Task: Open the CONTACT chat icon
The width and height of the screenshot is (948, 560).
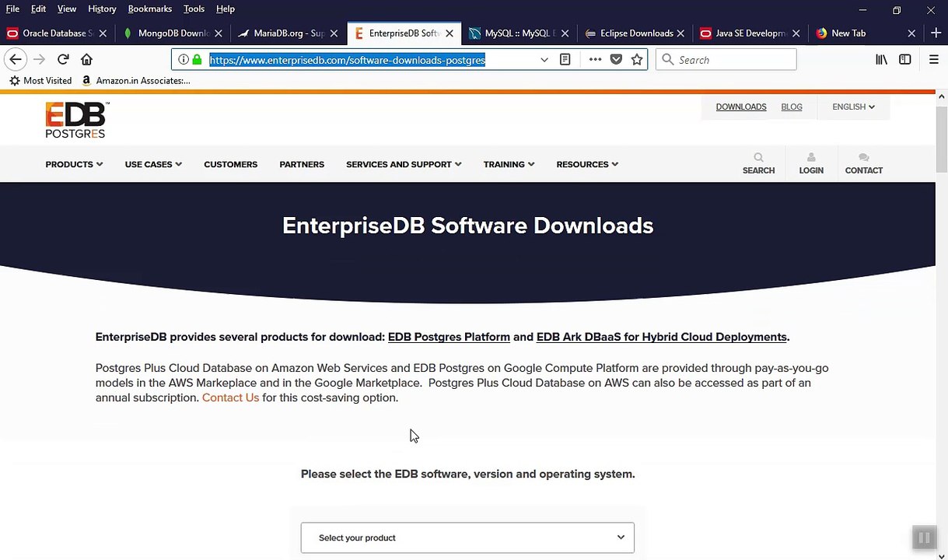Action: point(863,163)
